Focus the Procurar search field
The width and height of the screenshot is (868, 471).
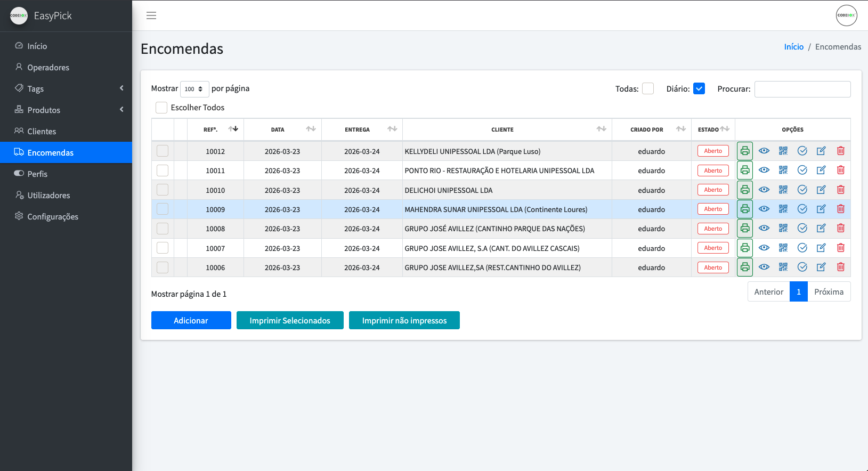pos(802,89)
